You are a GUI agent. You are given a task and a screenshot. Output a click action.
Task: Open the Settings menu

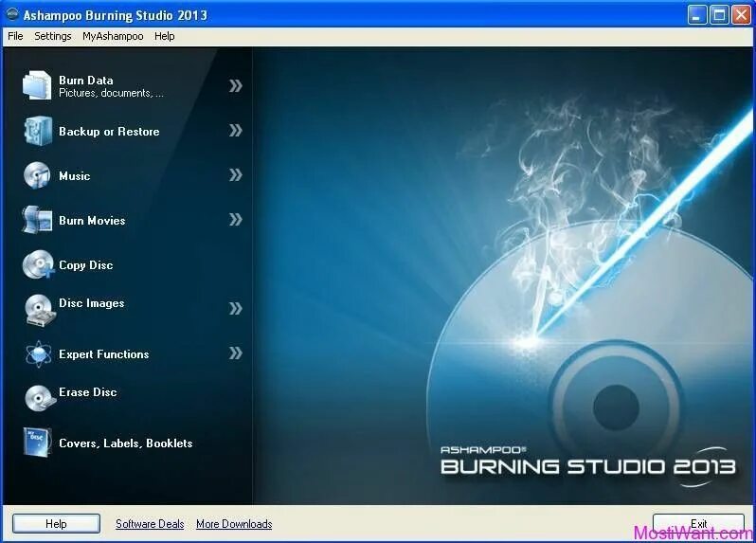pyautogui.click(x=52, y=36)
